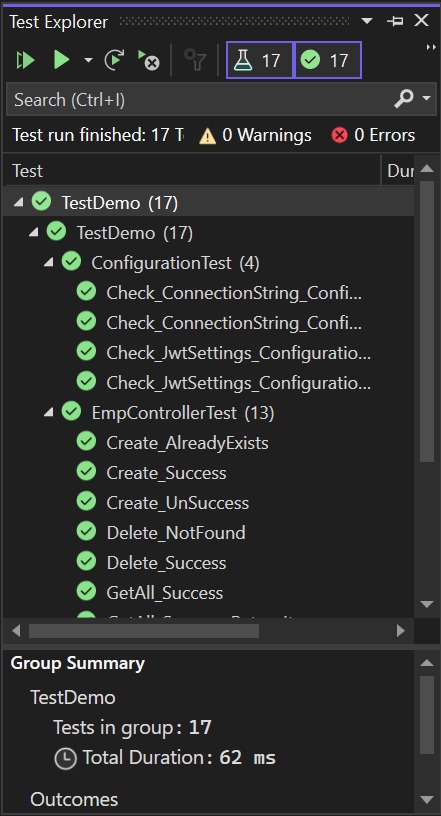
Task: Collapse the EmpControllerTest group
Action: (x=49, y=413)
